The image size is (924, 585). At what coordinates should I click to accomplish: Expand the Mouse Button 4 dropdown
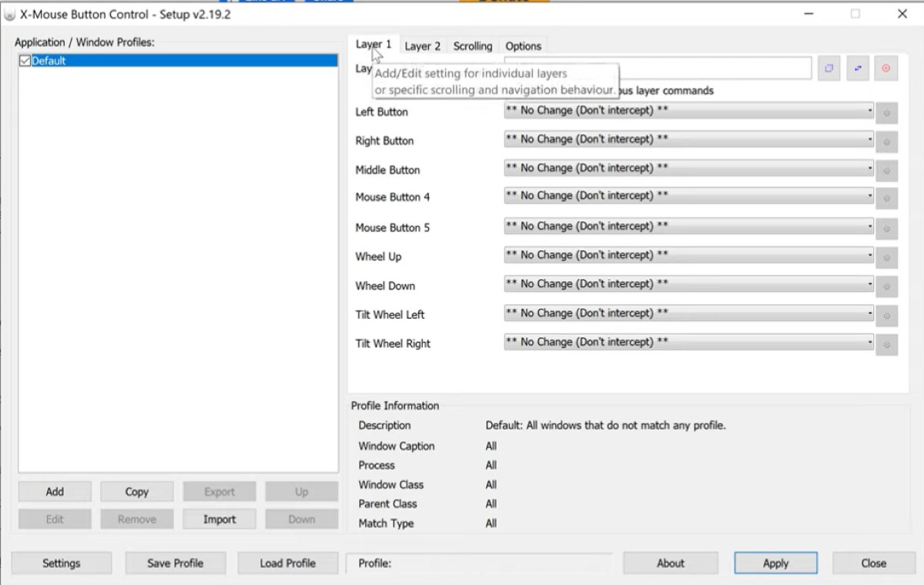[x=689, y=196]
